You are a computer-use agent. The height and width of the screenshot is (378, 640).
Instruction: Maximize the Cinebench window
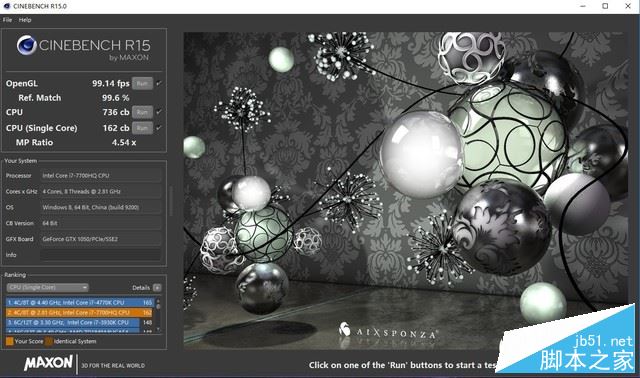point(605,6)
